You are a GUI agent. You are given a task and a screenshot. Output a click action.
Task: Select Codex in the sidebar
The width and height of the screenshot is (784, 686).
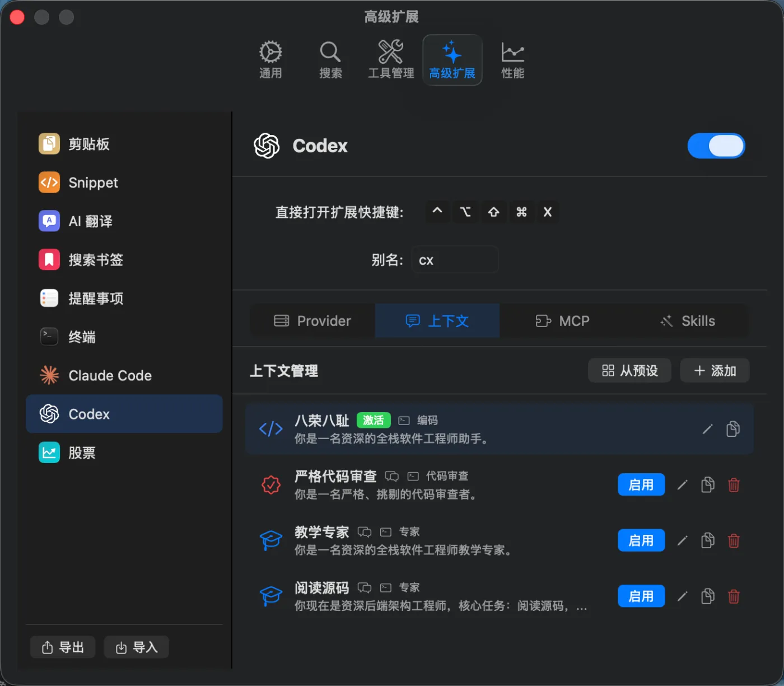124,414
